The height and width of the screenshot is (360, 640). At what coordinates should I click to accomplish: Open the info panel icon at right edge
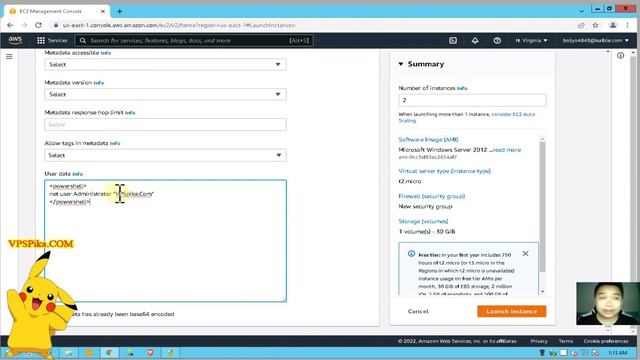pos(620,56)
